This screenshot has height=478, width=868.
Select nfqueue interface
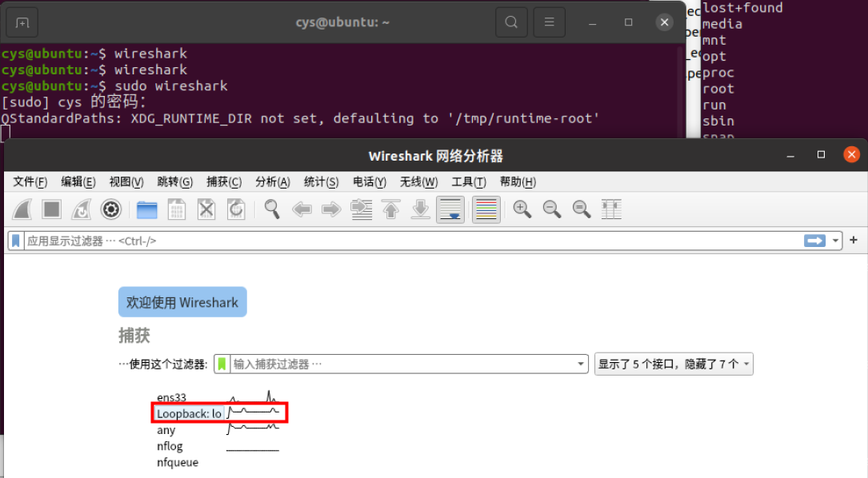coord(177,462)
